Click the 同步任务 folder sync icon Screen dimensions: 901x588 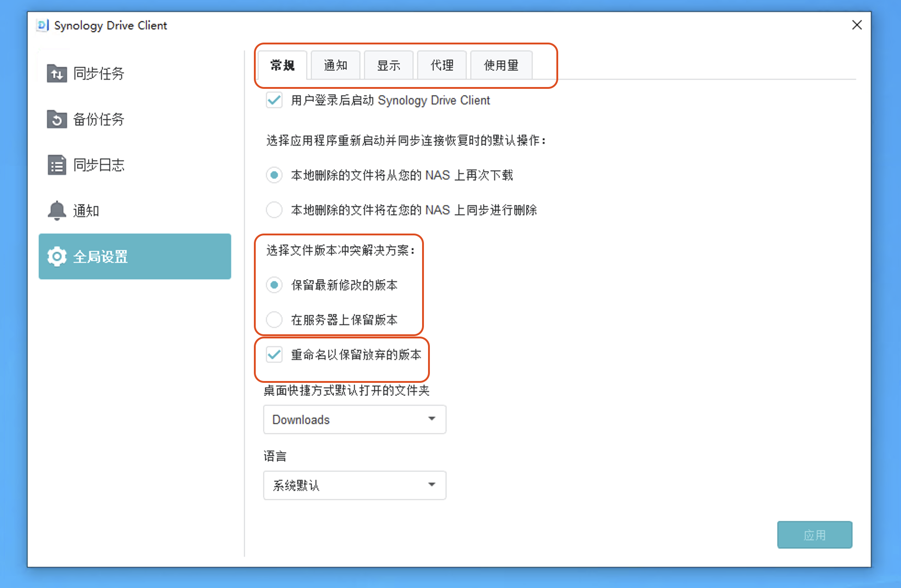coord(57,73)
